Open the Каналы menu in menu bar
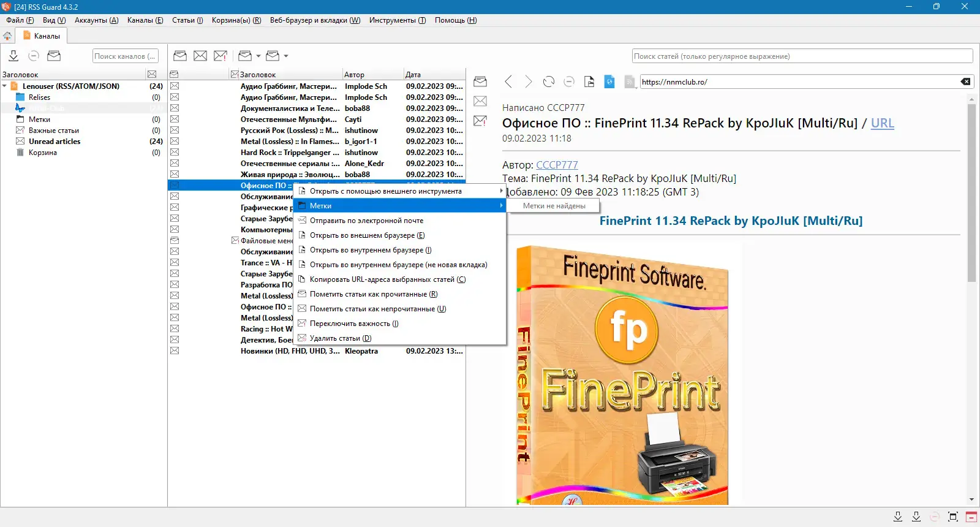 click(145, 20)
